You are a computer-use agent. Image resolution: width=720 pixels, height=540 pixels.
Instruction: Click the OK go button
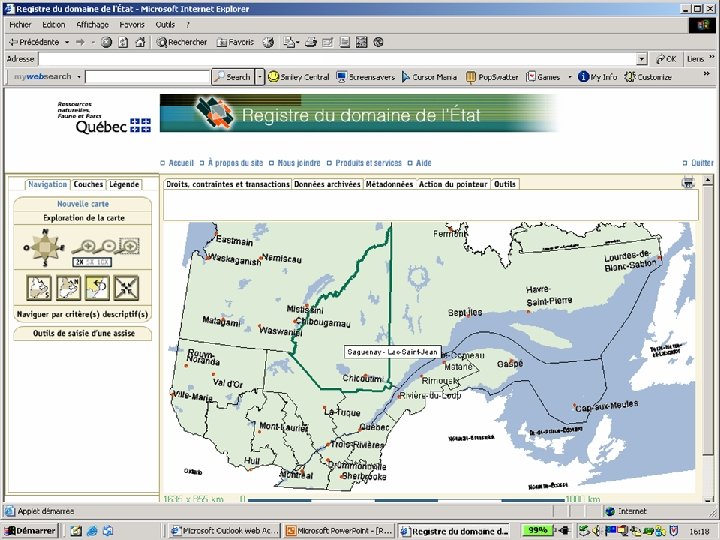click(666, 59)
